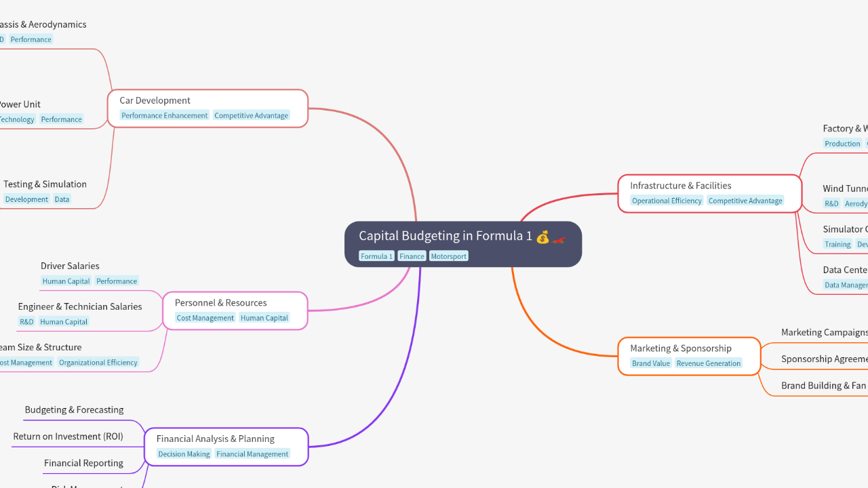The image size is (868, 488).
Task: Click Competitive Advantage tag under Infrastructure & Facilities
Action: tap(745, 201)
